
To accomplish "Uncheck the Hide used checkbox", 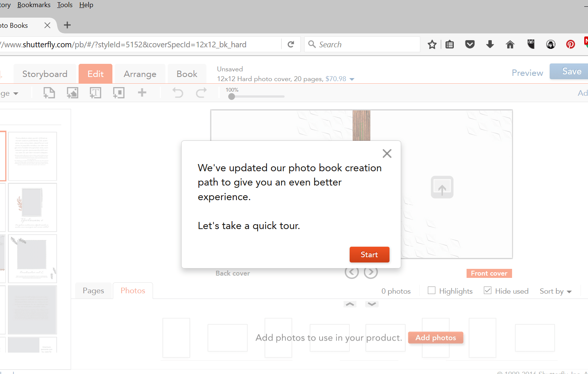I will (488, 290).
